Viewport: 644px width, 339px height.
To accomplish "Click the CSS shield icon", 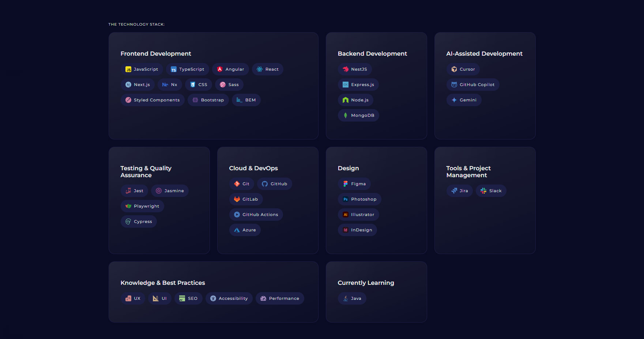I will coord(193,85).
